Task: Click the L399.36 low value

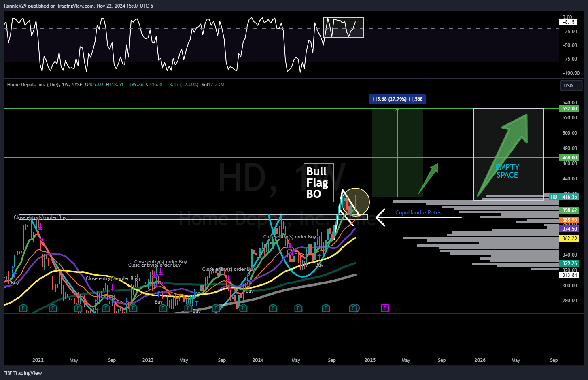Action: click(135, 85)
